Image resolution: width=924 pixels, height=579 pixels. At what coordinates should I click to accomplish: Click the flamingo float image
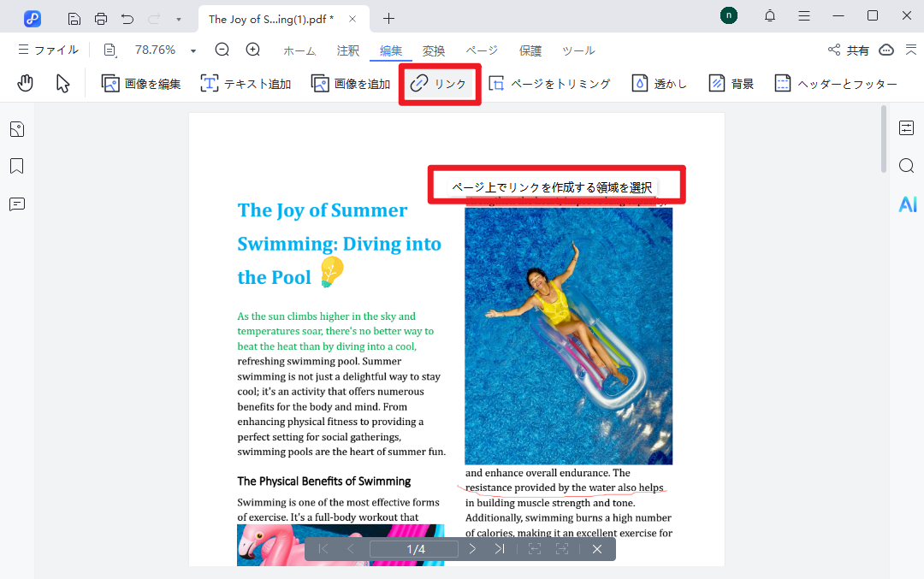click(341, 546)
